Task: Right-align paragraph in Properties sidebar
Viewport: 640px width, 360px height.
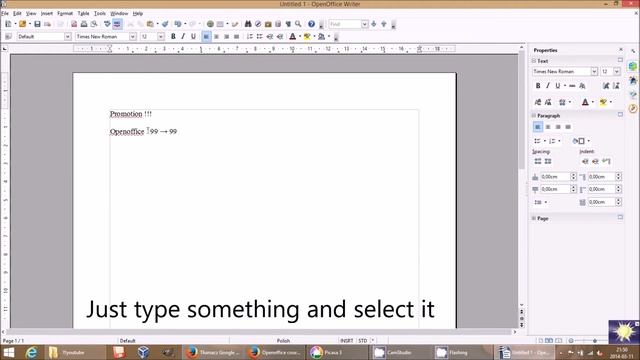Action: click(x=558, y=127)
